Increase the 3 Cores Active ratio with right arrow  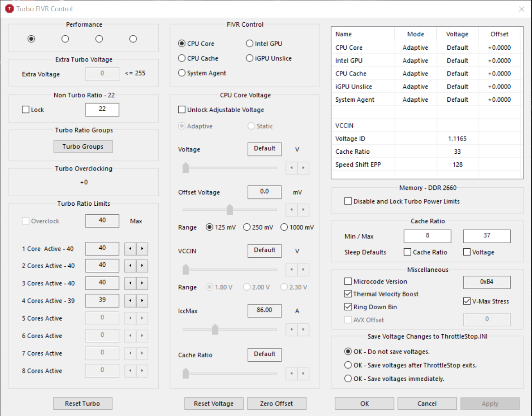(142, 283)
